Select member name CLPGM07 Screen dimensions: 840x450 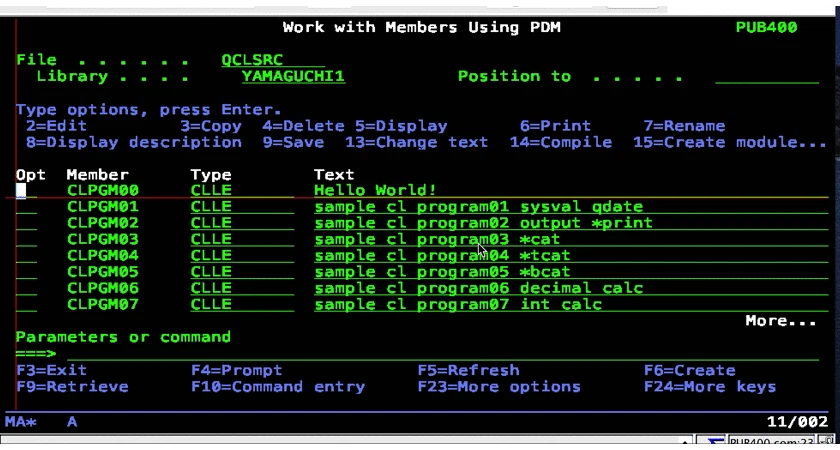tap(103, 304)
